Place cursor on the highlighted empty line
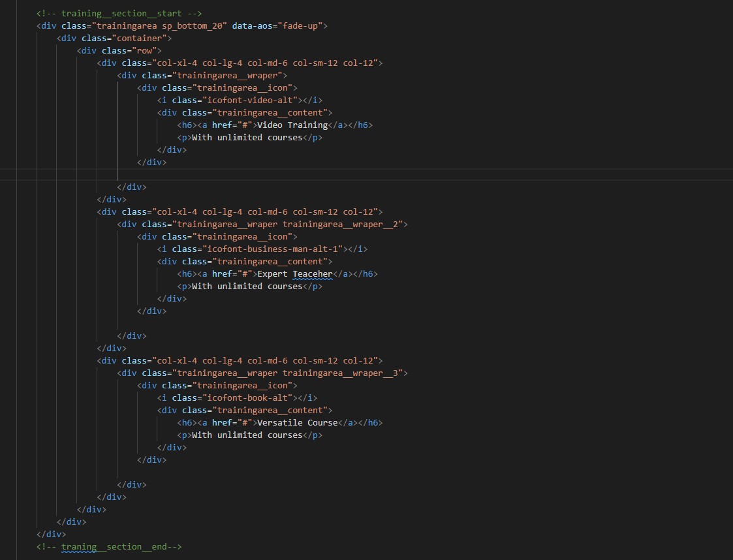The image size is (733, 560). [x=367, y=174]
